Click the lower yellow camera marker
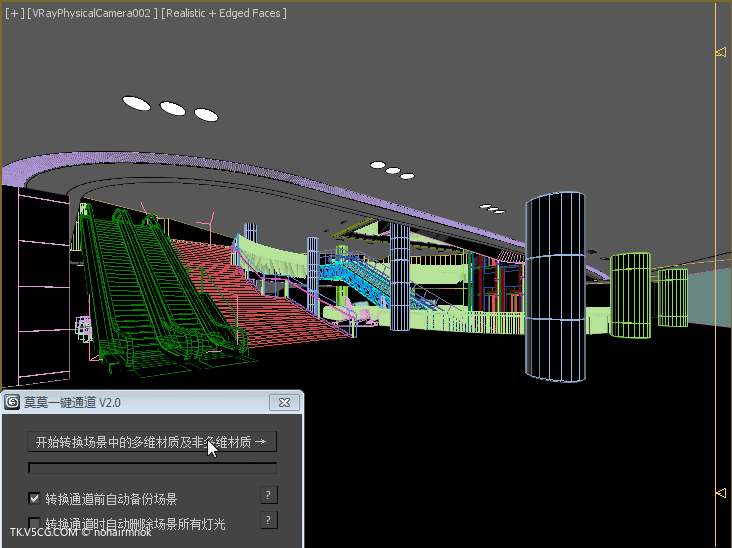The height and width of the screenshot is (548, 732). coord(721,493)
